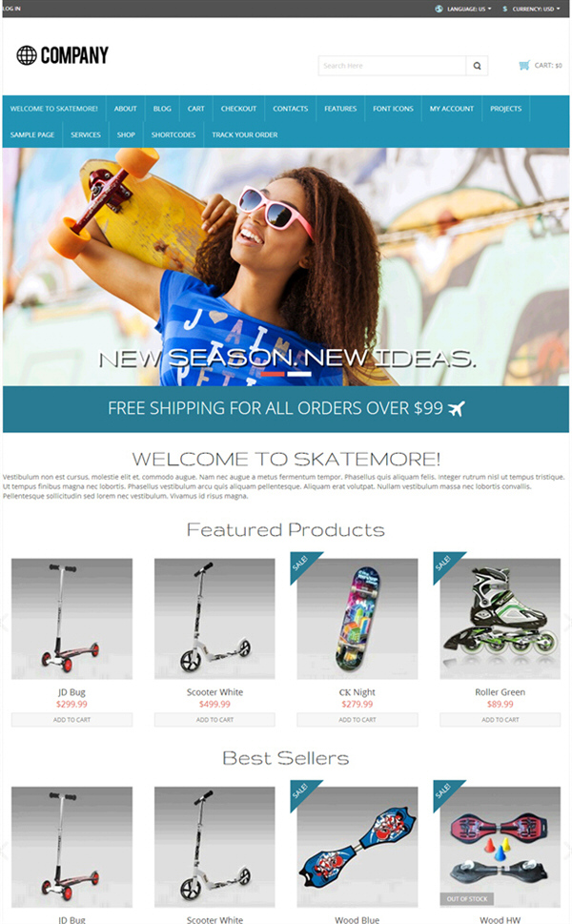The height and width of the screenshot is (924, 572).
Task: Click the Company globe logo
Action: point(27,55)
